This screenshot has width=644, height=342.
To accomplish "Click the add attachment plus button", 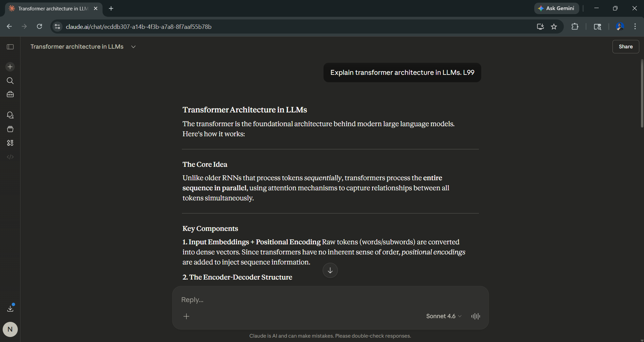I will (x=187, y=316).
